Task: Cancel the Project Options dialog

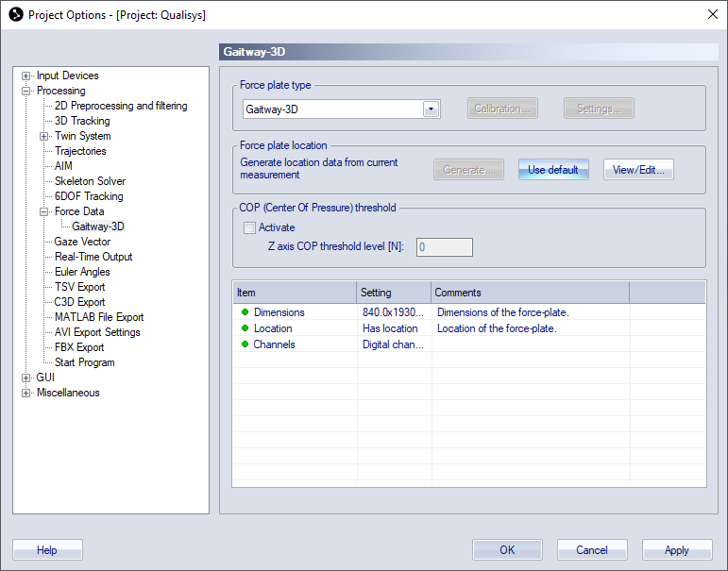Action: point(592,550)
